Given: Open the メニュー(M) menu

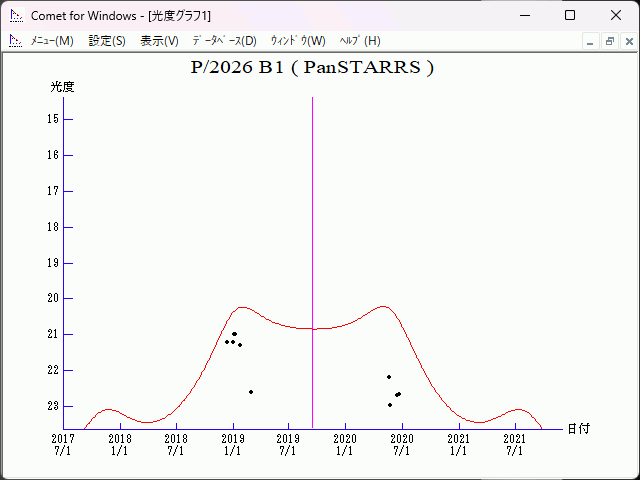Looking at the screenshot, I should click(x=52, y=41).
